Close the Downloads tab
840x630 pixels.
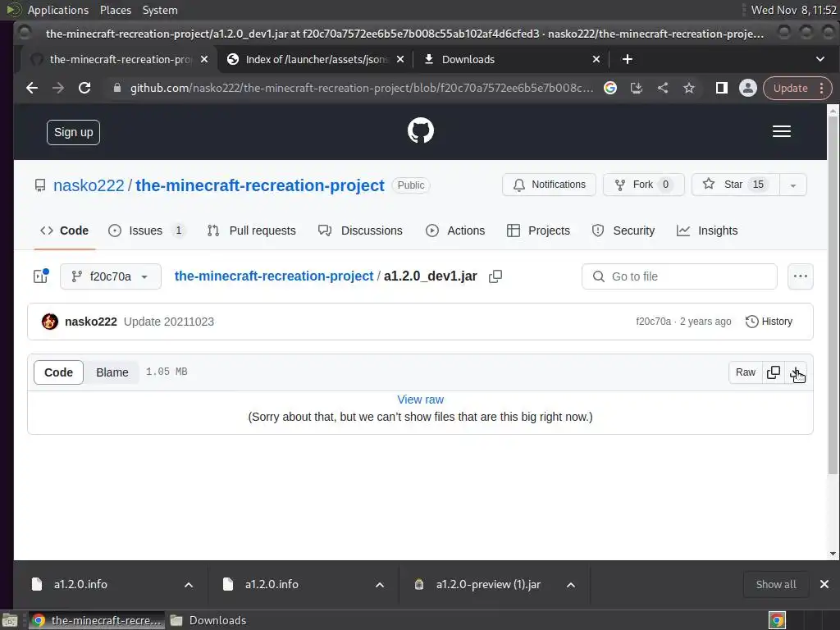pyautogui.click(x=596, y=59)
